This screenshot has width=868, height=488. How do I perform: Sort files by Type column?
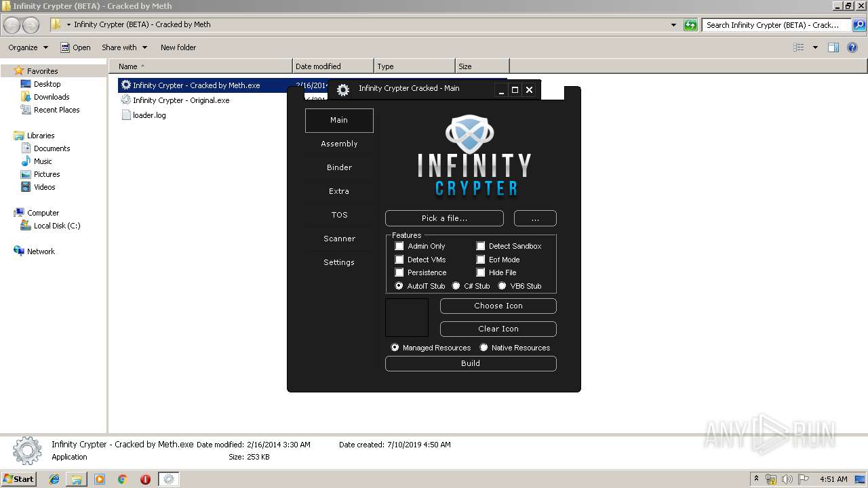pos(414,66)
